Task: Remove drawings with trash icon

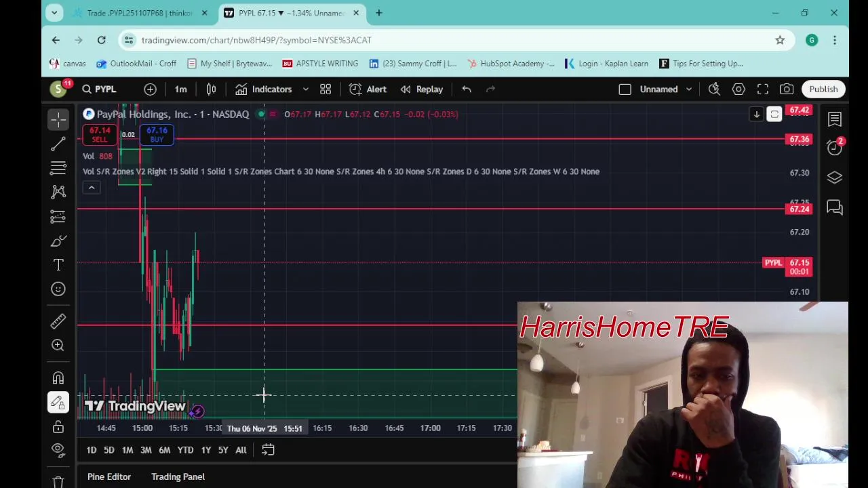Action: [58, 481]
